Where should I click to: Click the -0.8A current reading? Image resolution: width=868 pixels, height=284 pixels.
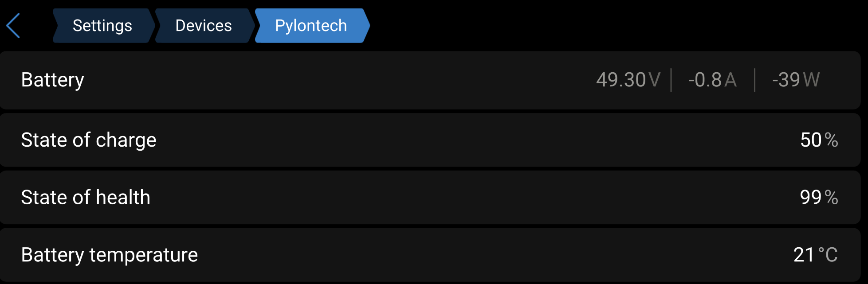(x=712, y=80)
